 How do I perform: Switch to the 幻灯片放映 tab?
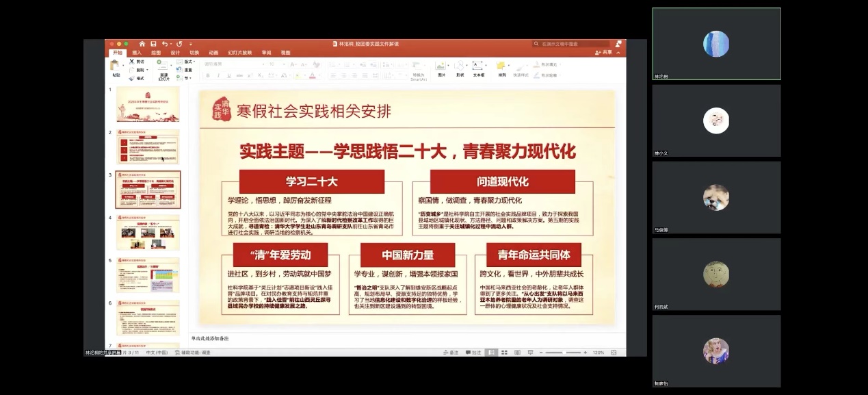pos(239,53)
